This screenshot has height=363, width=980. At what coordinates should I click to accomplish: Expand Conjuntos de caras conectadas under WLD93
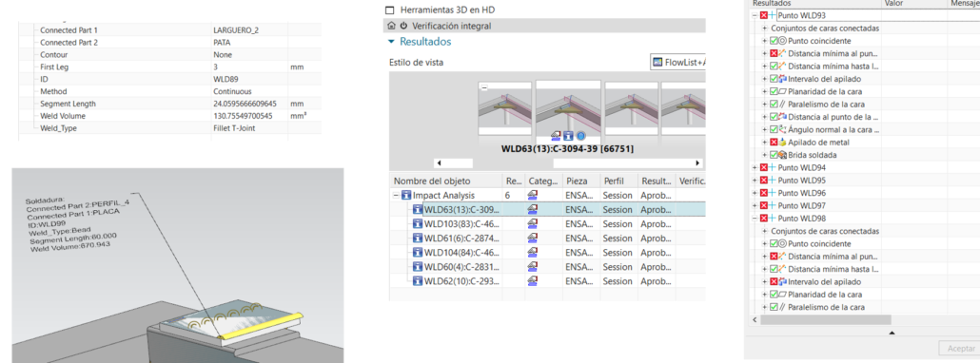[765, 29]
